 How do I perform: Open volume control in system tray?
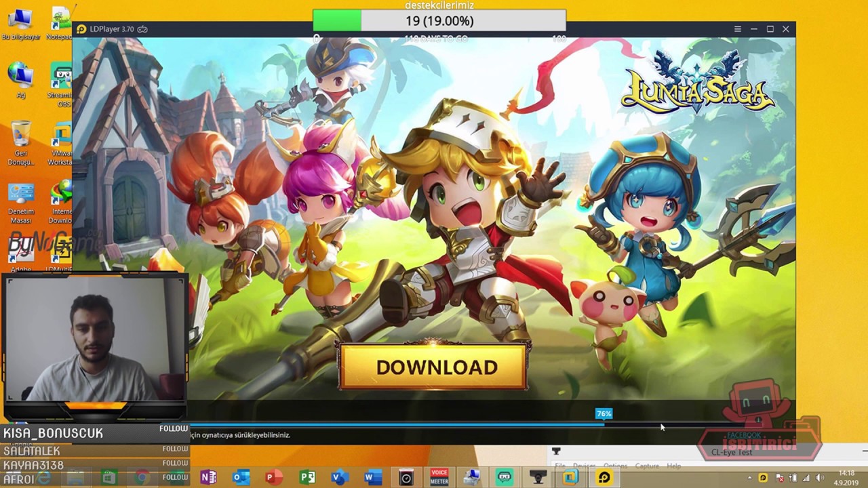(819, 477)
